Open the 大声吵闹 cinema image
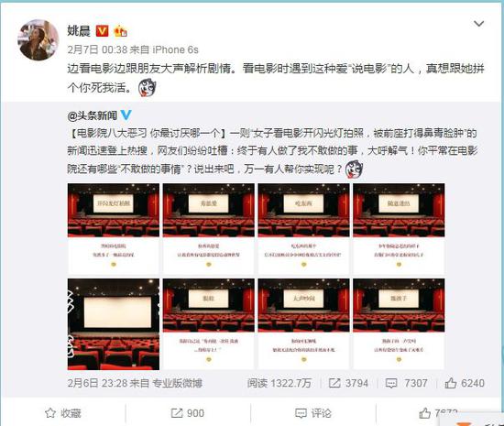Viewport: 504px width, 426px height. (303, 324)
